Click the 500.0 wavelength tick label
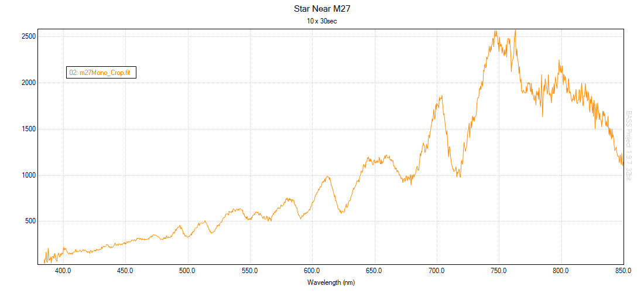The width and height of the screenshot is (644, 293). [188, 271]
